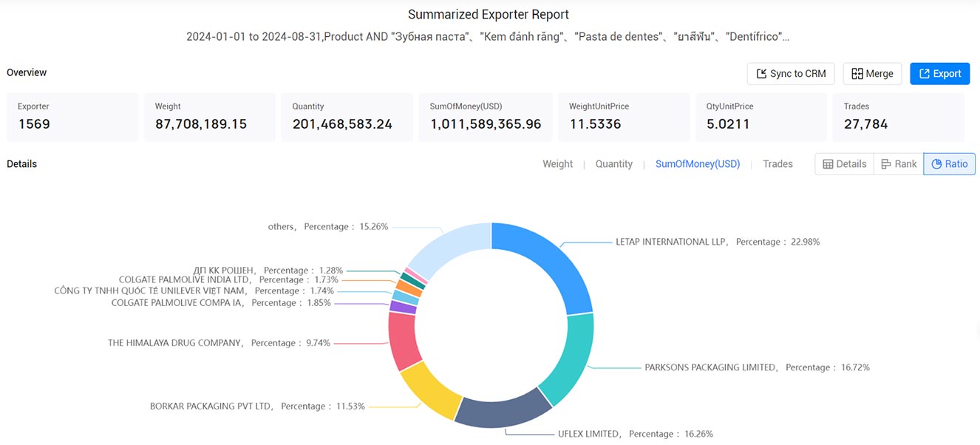Switch to the Quantity metric tab

coord(614,164)
